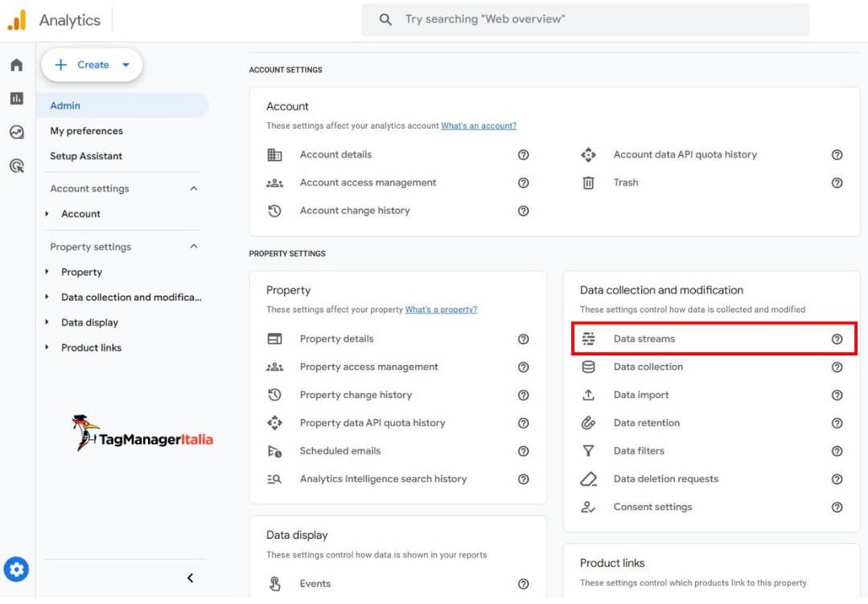Open Data import

[x=641, y=395]
